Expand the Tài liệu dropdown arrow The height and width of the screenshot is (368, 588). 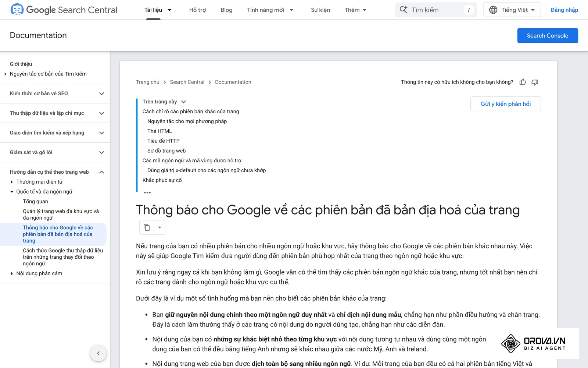(x=170, y=10)
